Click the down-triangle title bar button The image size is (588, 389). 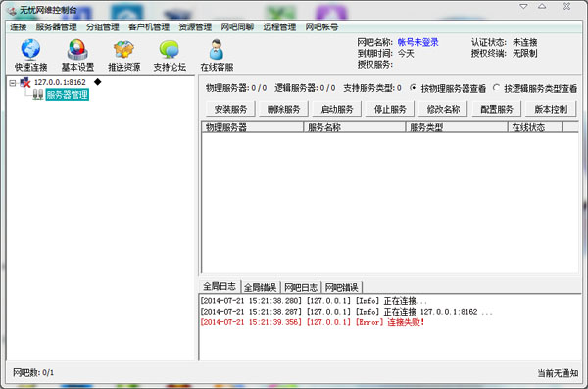coord(523,7)
